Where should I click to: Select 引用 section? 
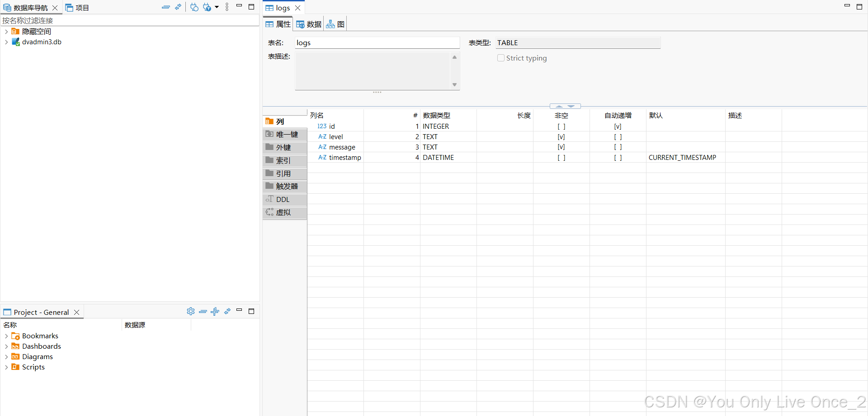tap(285, 174)
